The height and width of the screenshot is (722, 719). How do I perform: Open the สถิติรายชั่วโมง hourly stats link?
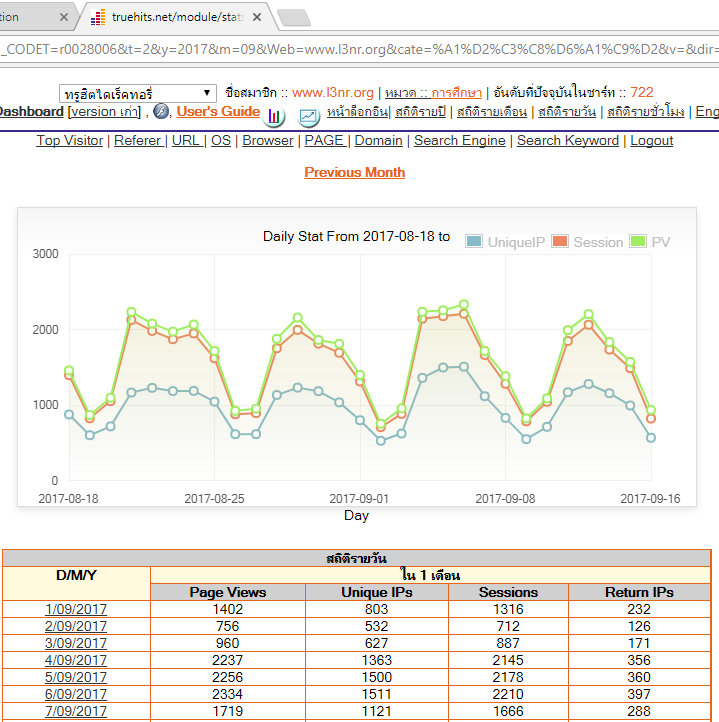(x=645, y=111)
